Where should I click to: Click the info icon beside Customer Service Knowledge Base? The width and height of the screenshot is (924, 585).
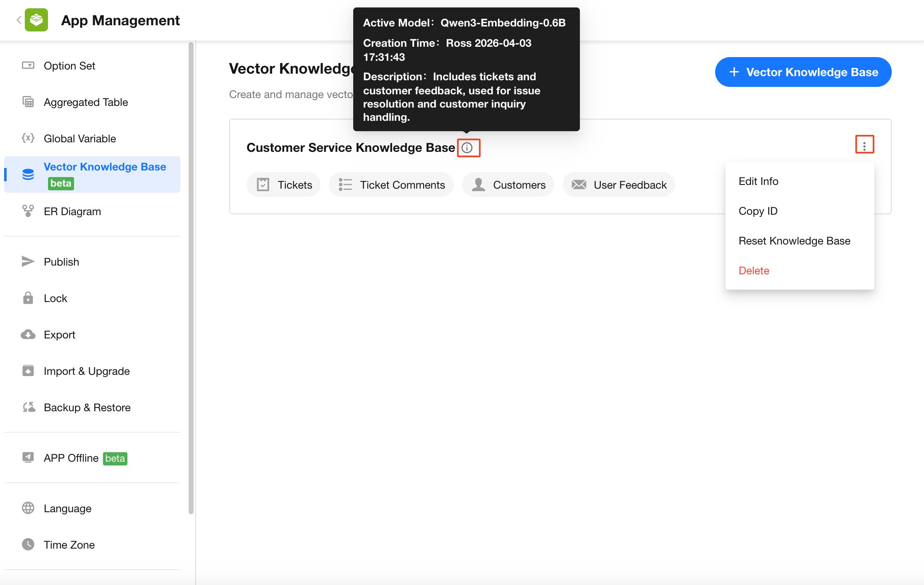[x=467, y=148]
